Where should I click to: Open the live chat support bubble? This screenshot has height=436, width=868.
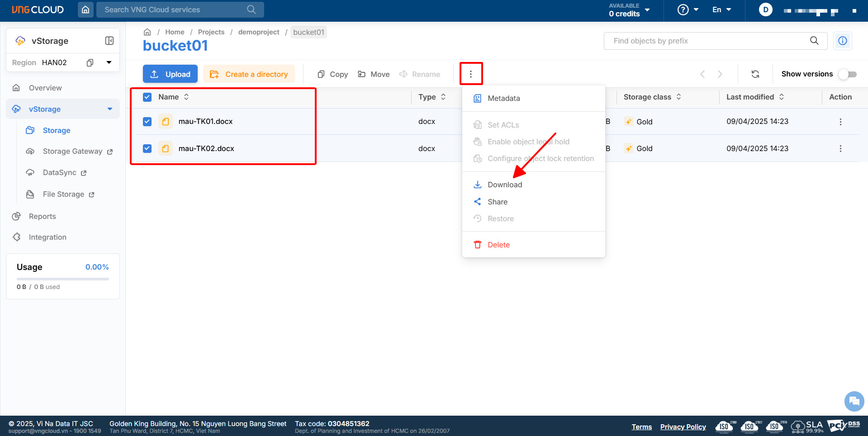(854, 401)
